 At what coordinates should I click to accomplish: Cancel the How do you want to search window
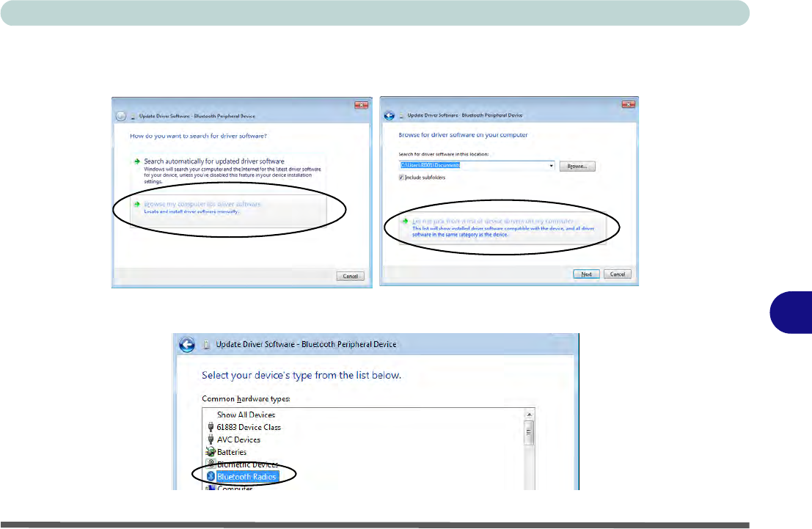click(x=350, y=276)
